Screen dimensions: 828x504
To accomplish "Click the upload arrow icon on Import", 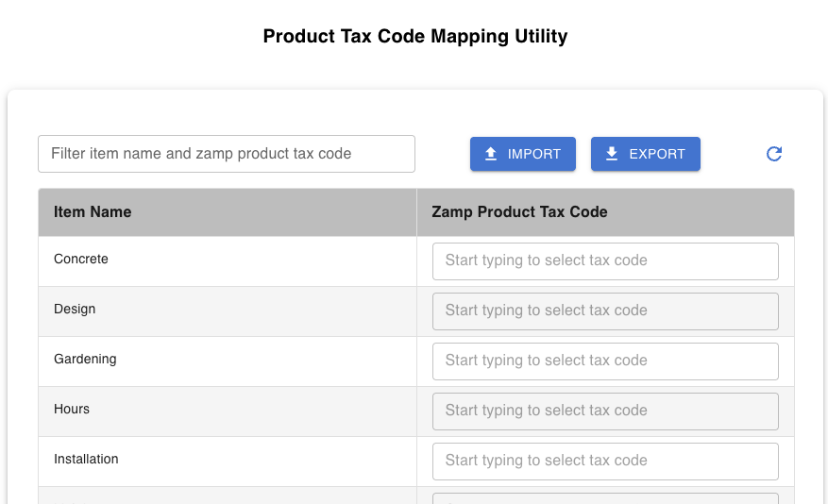I will (491, 154).
